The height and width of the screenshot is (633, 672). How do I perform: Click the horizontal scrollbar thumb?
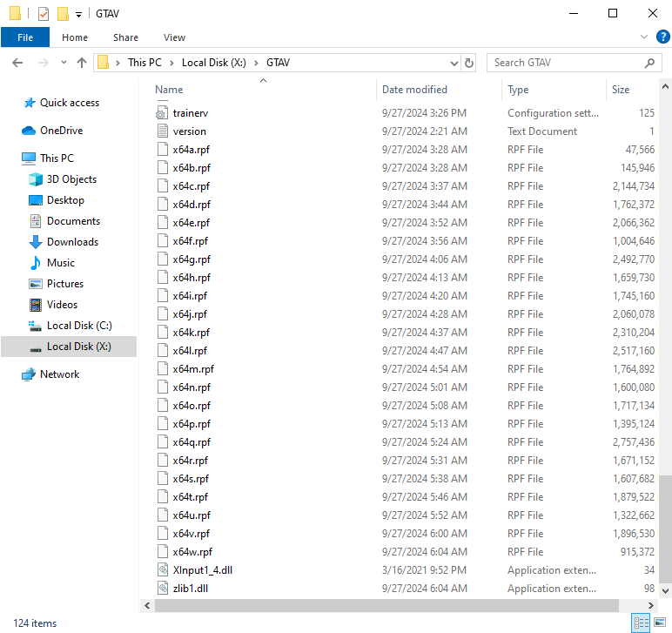click(386, 605)
